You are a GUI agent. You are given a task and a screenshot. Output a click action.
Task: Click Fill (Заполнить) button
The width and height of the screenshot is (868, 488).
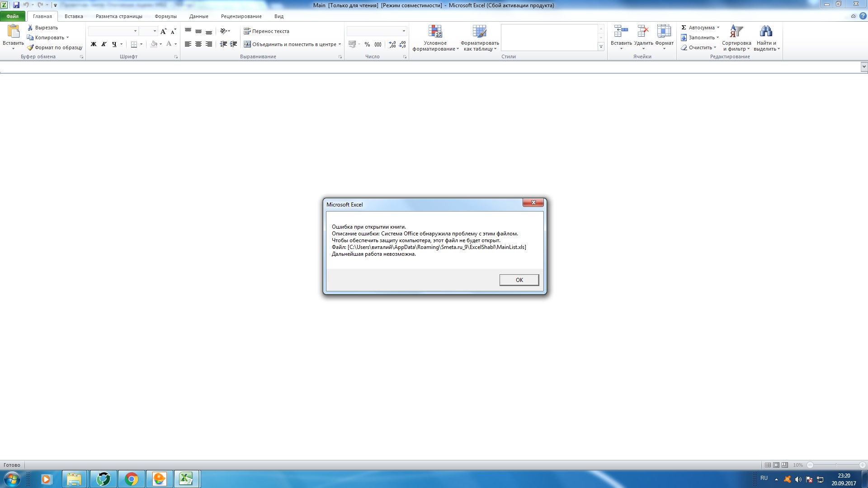(x=700, y=38)
